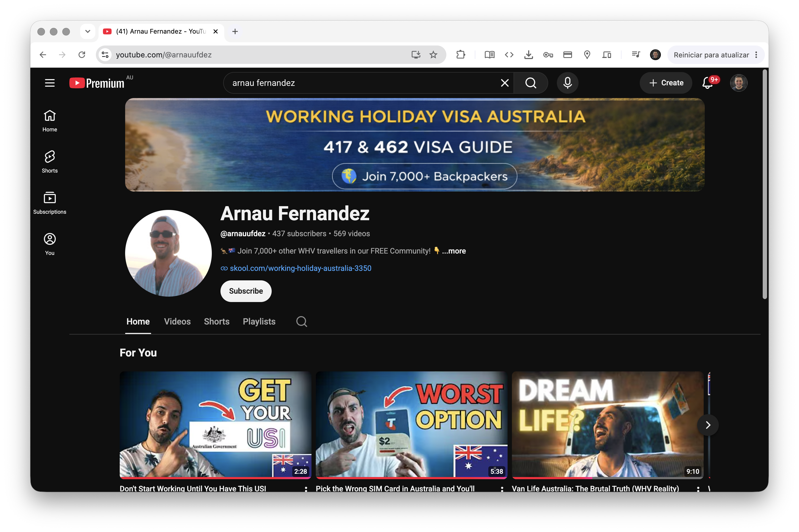Open tab search dropdown chevron
The width and height of the screenshot is (799, 532).
87,31
